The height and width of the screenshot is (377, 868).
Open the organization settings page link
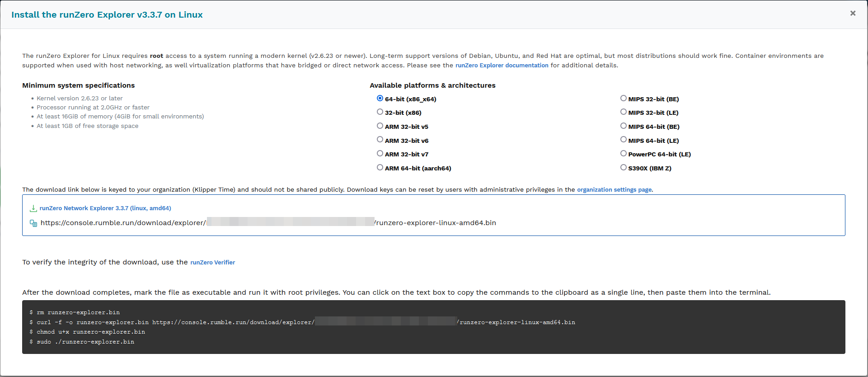click(x=614, y=190)
